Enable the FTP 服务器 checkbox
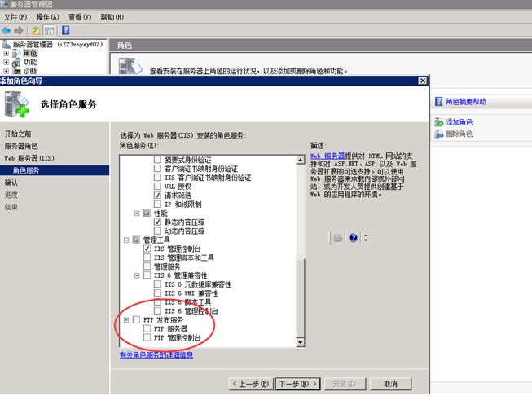 pyautogui.click(x=147, y=329)
